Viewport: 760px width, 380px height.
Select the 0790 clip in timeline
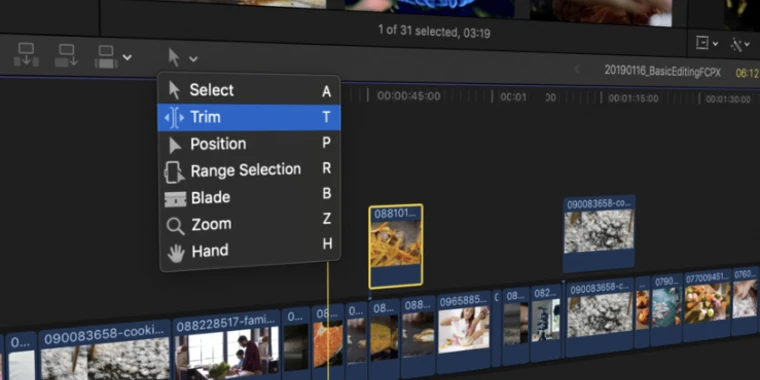666,310
